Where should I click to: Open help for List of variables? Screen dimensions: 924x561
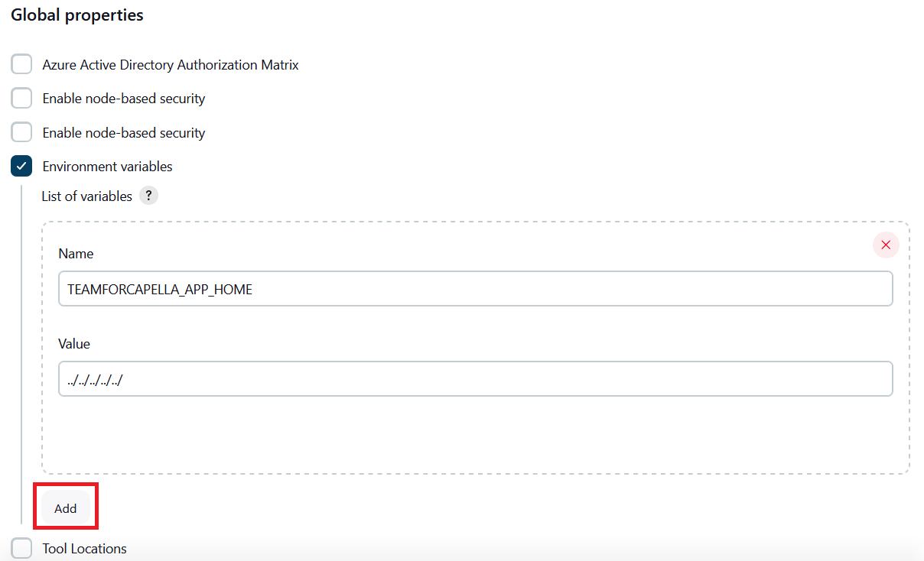tap(149, 196)
